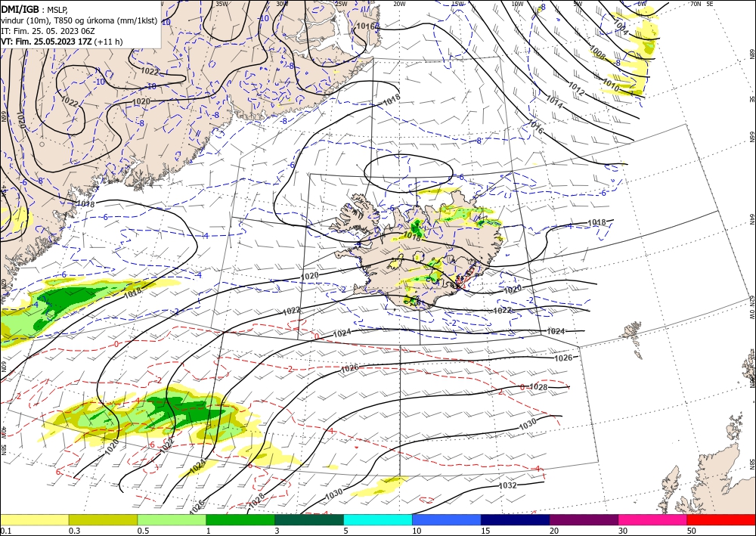Viewport: 756px width, 536px height.
Task: Click the cyan 5–10 mm legend swatch
Action: tap(378, 519)
